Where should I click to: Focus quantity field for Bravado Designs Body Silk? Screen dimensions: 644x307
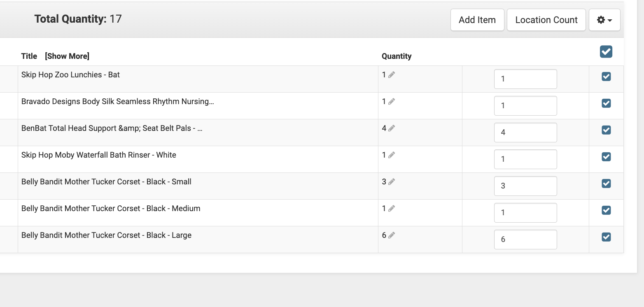525,106
